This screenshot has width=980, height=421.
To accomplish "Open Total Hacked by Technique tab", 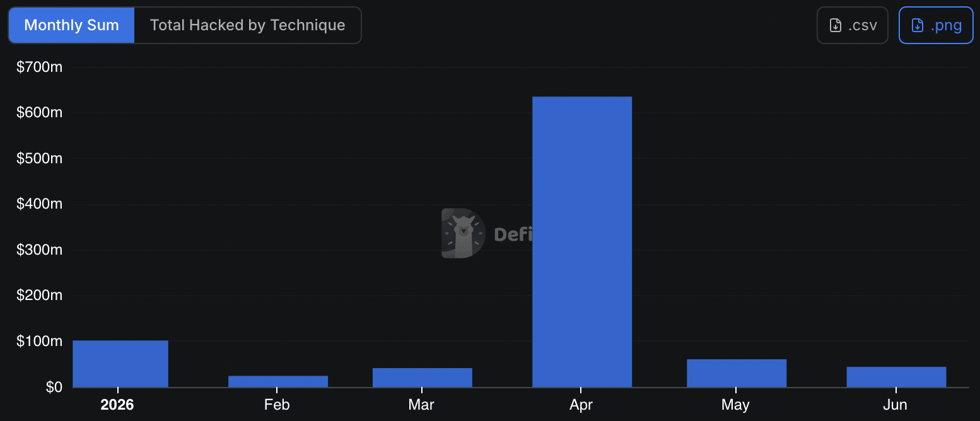I will point(248,25).
